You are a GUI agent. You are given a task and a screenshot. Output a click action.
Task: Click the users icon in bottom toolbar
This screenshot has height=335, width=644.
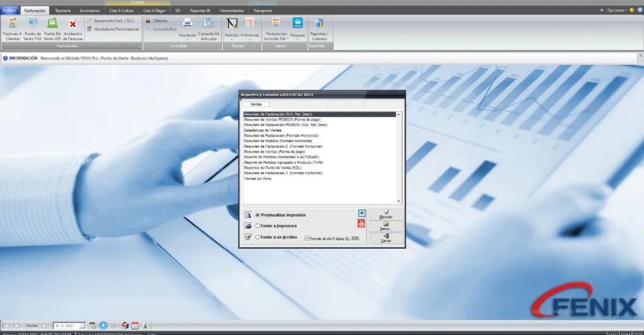point(125,325)
